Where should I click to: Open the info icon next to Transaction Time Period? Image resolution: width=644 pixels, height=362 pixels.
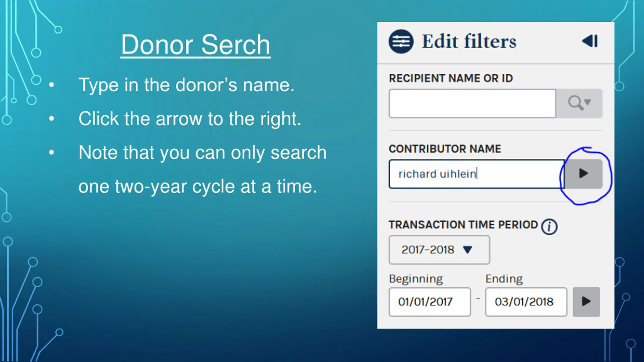[549, 227]
